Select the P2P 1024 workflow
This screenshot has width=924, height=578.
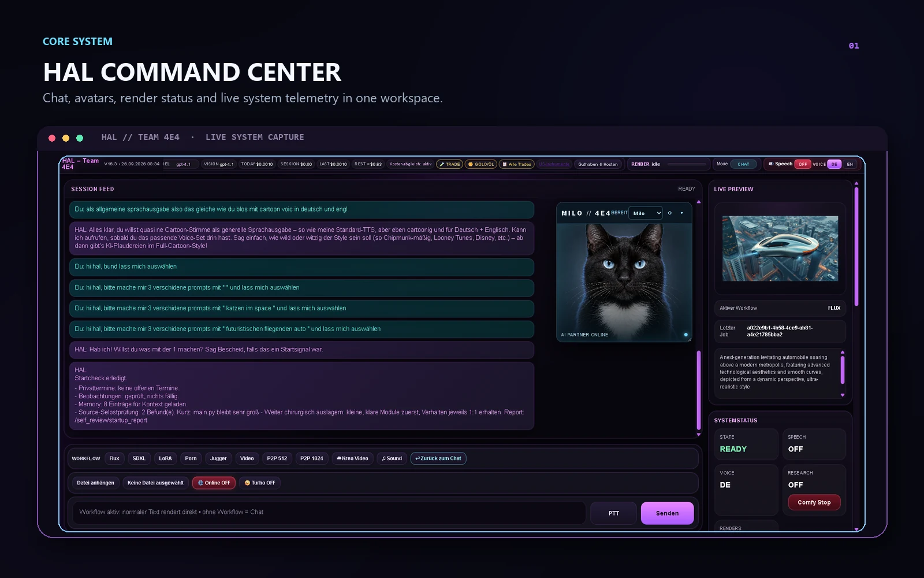tap(312, 458)
